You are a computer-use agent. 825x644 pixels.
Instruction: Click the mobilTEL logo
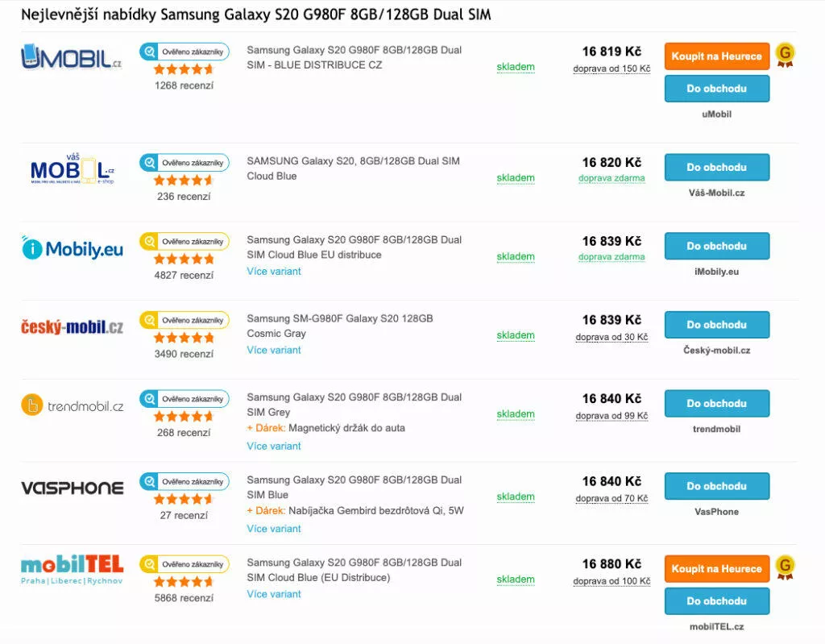[x=72, y=569]
